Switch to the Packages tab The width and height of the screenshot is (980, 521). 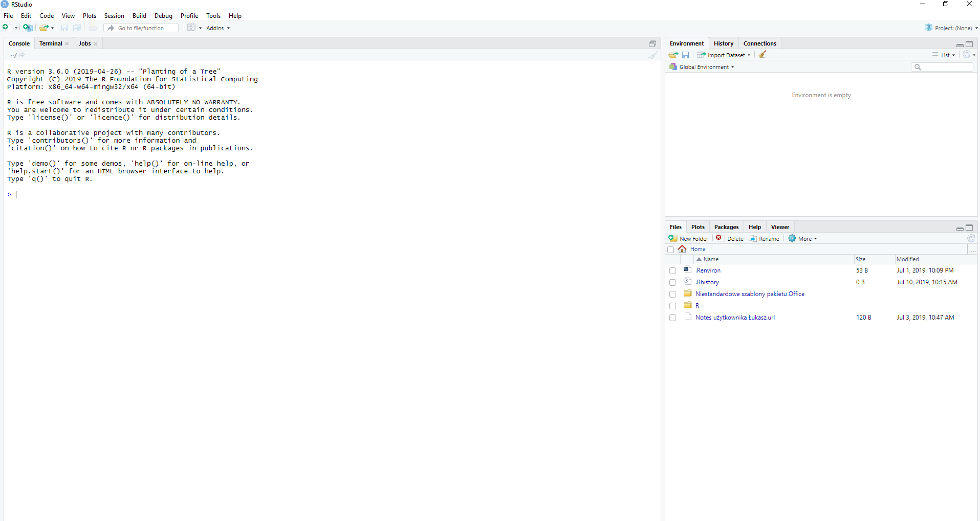click(726, 227)
